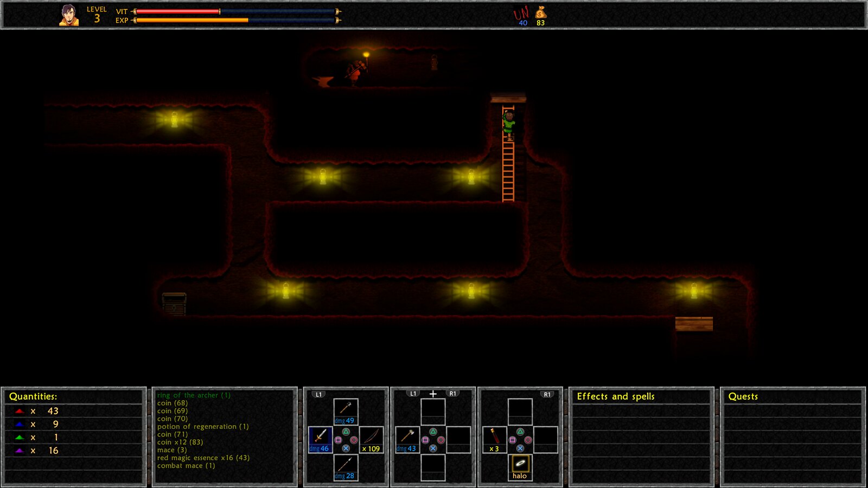Click the R1 badge above the halo panel
The height and width of the screenshot is (488, 868).
click(547, 394)
